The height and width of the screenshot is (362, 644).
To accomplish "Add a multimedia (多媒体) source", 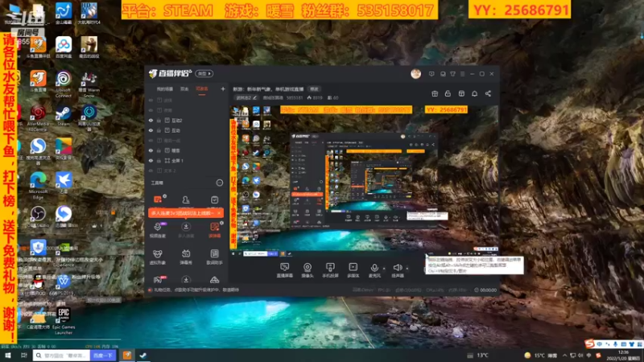I will [x=353, y=270].
